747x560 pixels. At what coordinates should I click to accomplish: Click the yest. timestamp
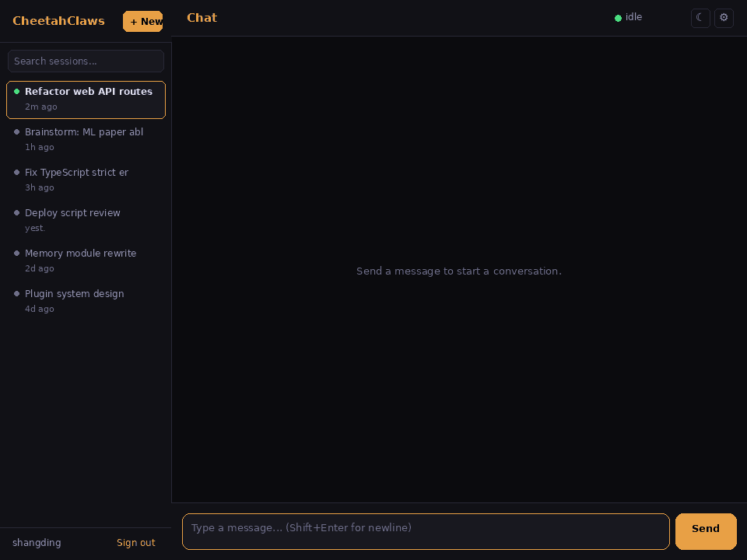click(35, 228)
